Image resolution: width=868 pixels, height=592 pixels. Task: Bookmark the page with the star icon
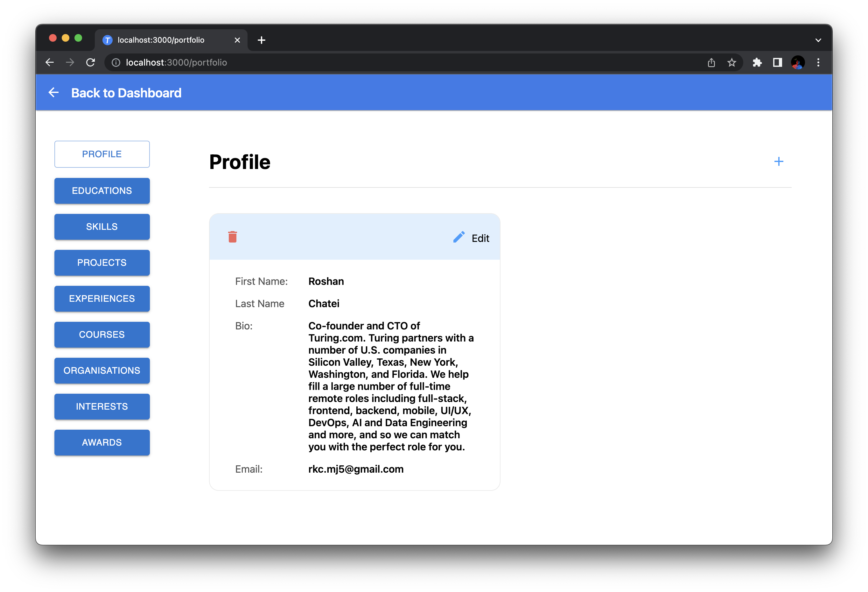coord(731,62)
